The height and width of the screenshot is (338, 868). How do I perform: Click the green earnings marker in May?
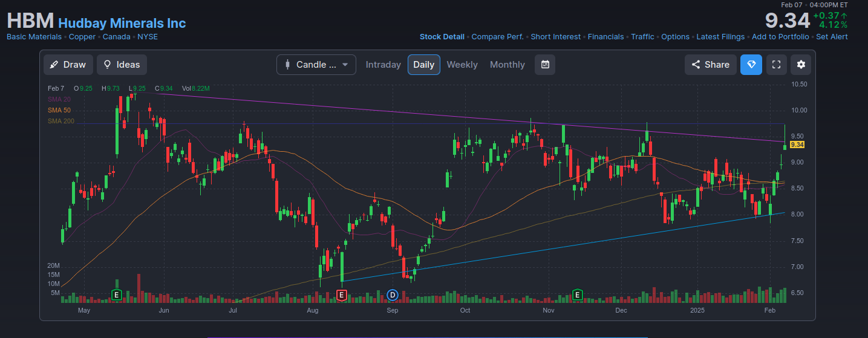click(117, 295)
